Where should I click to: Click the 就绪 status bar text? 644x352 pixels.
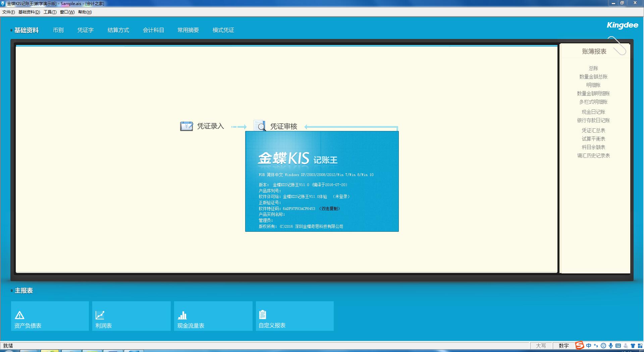coord(8,346)
